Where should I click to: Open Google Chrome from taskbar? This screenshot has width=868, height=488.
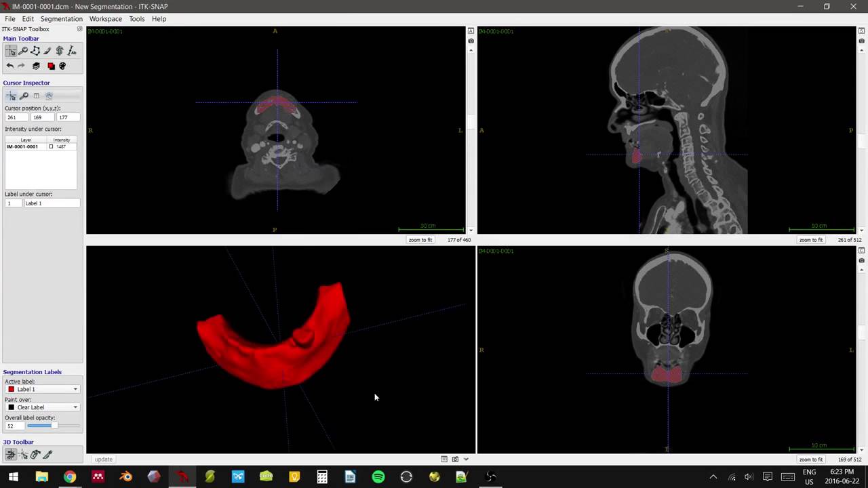click(70, 476)
